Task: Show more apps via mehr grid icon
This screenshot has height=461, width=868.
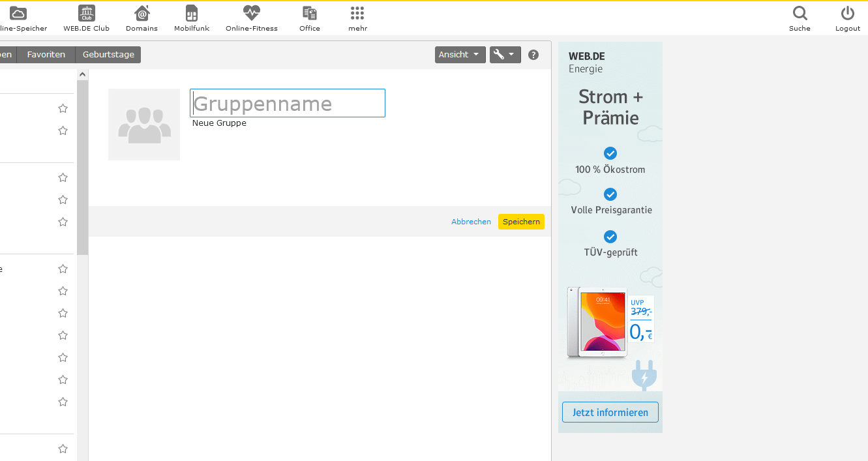Action: 357,13
